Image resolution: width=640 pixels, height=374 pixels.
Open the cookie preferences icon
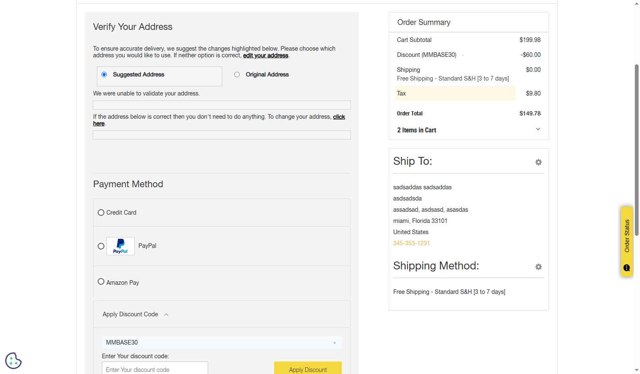(x=13, y=361)
